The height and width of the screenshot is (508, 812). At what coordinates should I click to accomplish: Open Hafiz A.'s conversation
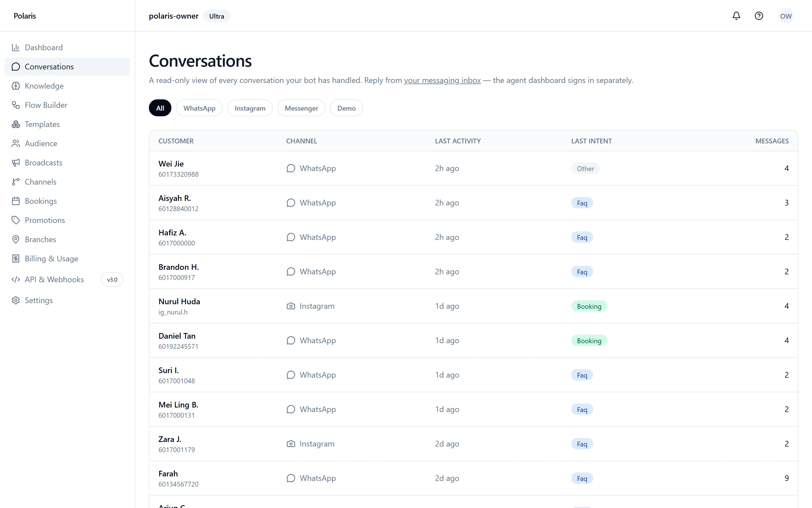coord(473,237)
